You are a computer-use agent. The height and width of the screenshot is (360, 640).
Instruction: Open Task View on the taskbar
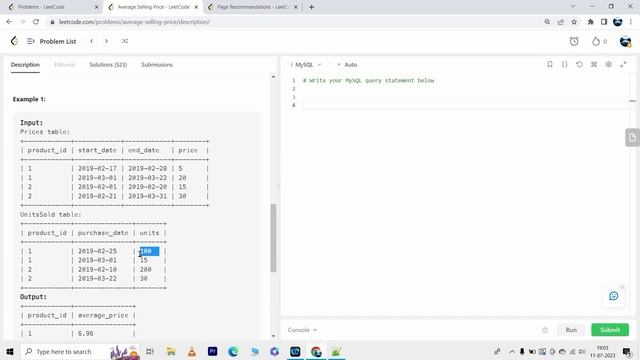pos(150,351)
